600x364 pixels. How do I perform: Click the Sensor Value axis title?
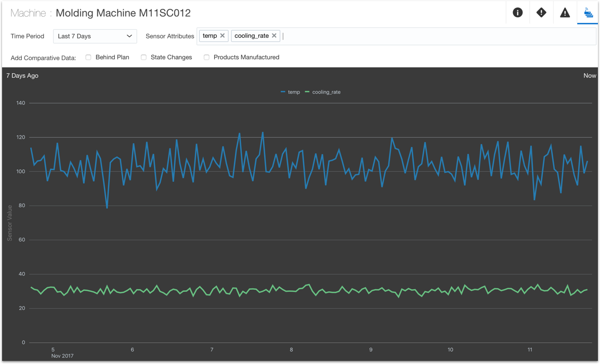[x=9, y=223]
